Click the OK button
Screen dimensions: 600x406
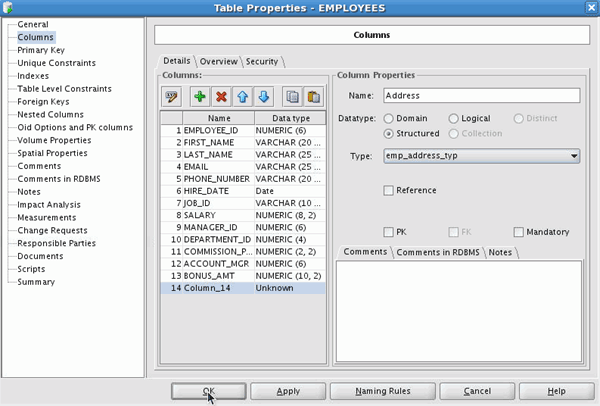click(x=209, y=391)
